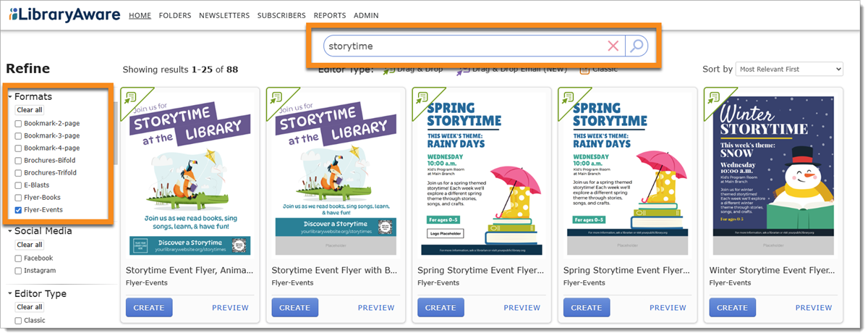868x336 pixels.
Task: Click Drag & Drop badge on Winter Storytime card
Action: click(x=715, y=98)
